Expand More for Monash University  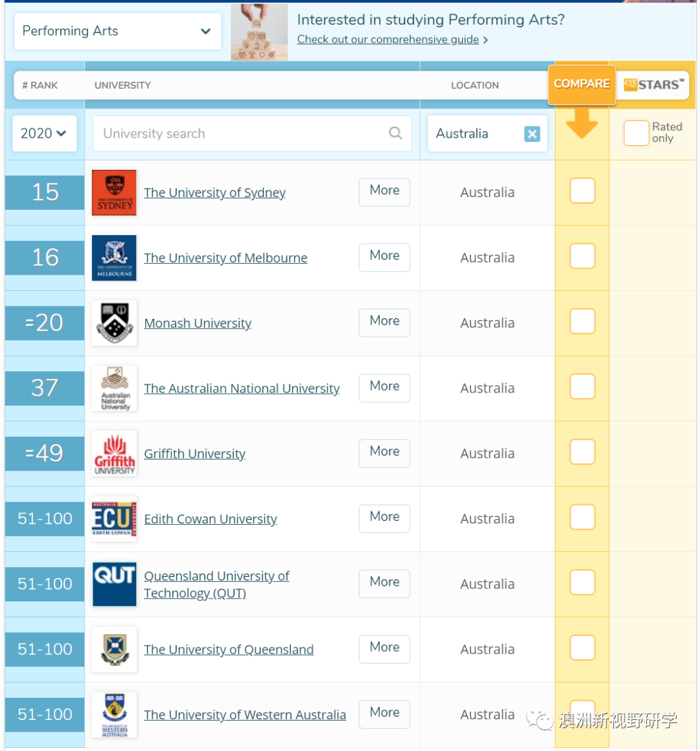384,322
